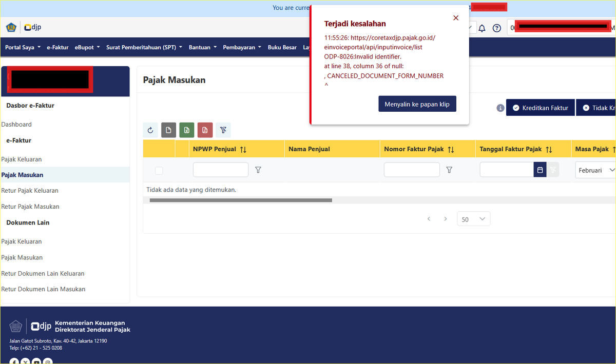The image size is (616, 364).
Task: Click the ODP-8026:Invalid identifier error line
Action: [x=363, y=56]
